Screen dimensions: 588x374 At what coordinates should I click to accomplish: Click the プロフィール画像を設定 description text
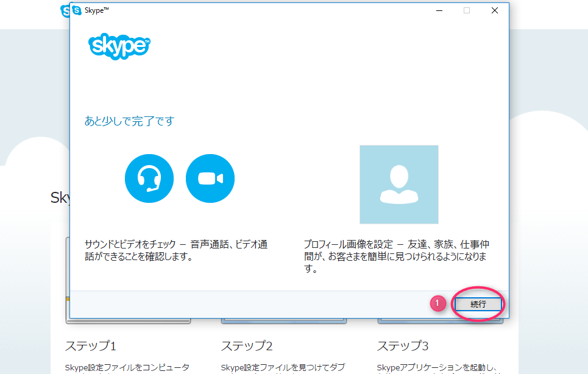click(397, 256)
